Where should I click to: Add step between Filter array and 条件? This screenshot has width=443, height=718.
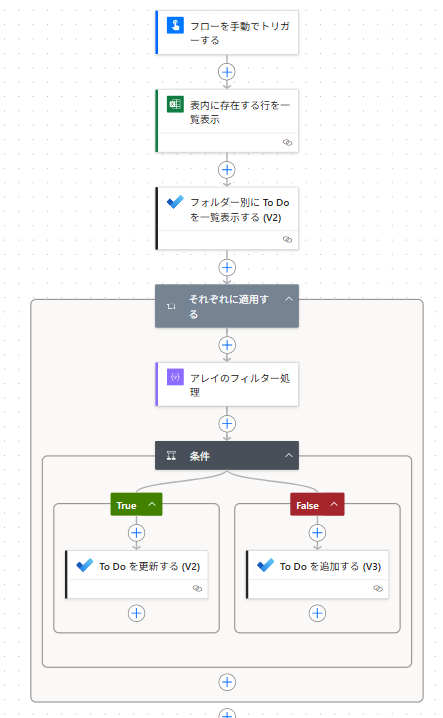point(227,424)
